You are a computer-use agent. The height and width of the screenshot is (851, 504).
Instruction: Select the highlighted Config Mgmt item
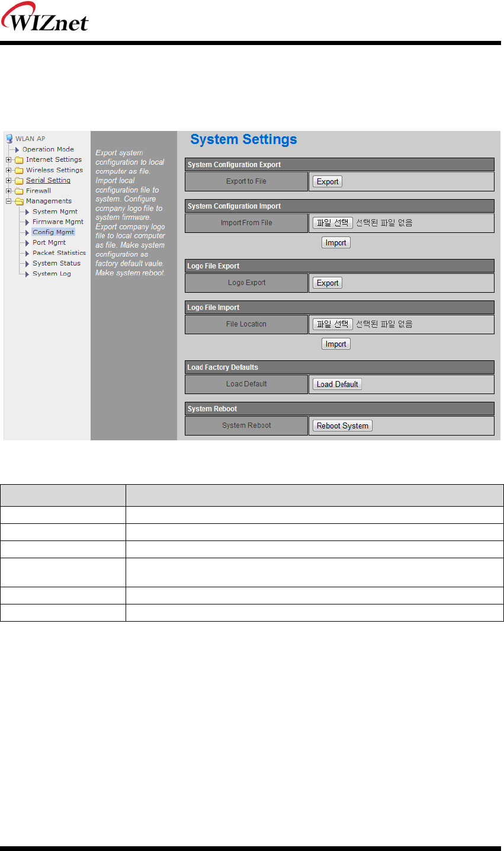click(53, 232)
